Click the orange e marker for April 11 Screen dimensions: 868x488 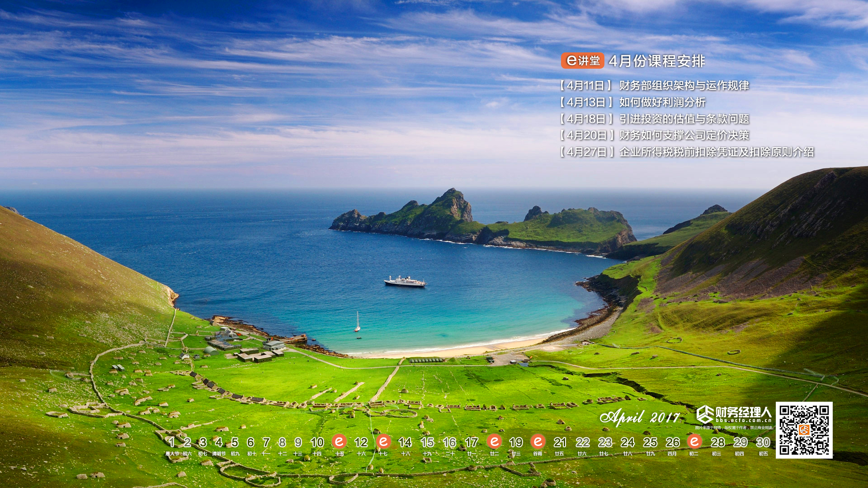(x=339, y=441)
